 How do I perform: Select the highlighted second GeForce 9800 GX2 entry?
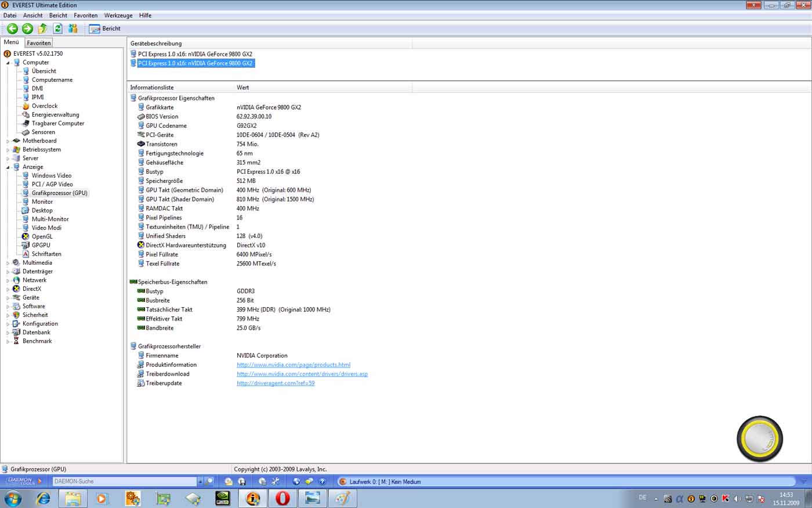pos(195,63)
